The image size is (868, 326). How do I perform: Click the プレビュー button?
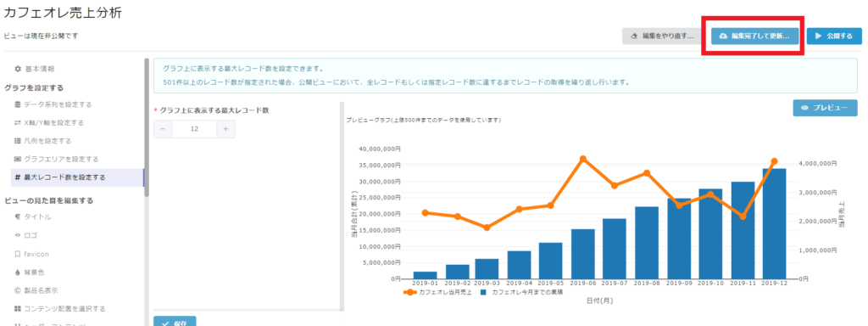pos(826,108)
